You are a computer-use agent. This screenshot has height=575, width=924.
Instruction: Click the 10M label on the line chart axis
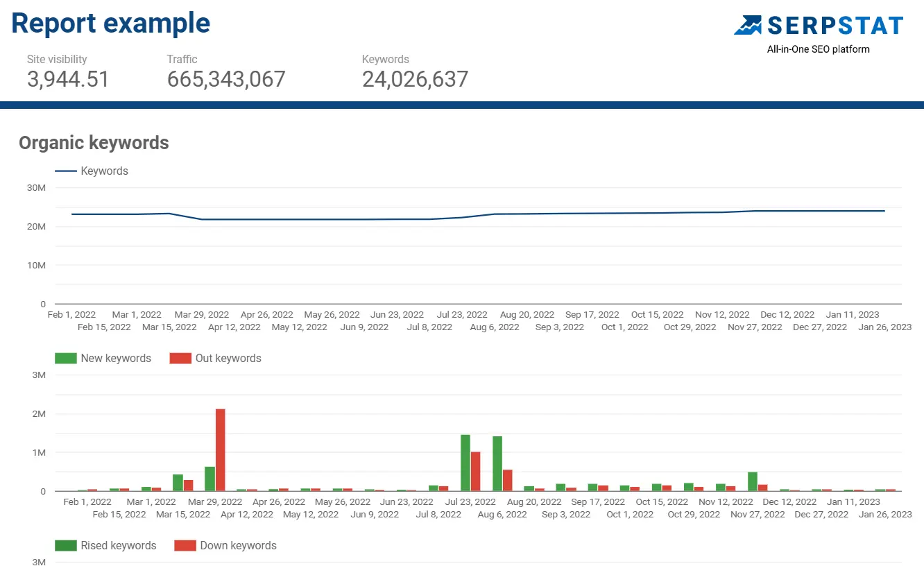[x=37, y=266]
